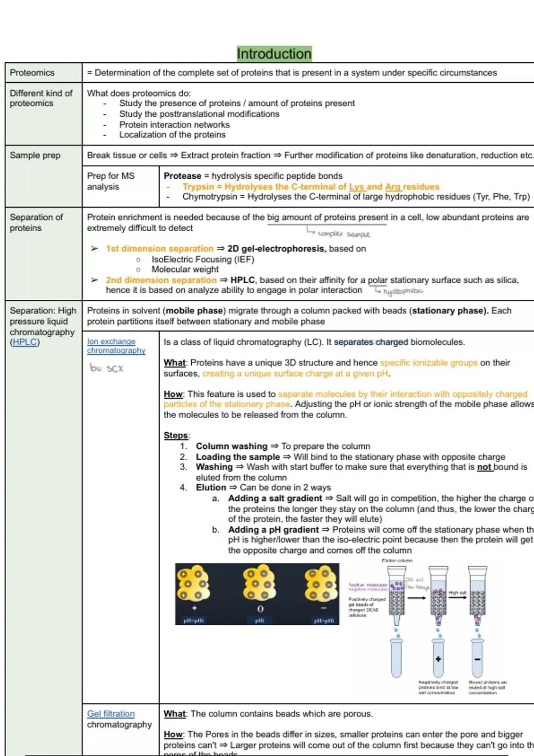
Task: Click the dark pH bead charge image
Action: [257, 594]
